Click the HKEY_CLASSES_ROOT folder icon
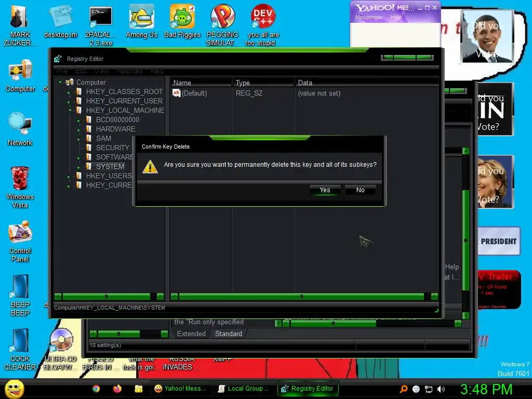This screenshot has width=532, height=399. click(79, 91)
